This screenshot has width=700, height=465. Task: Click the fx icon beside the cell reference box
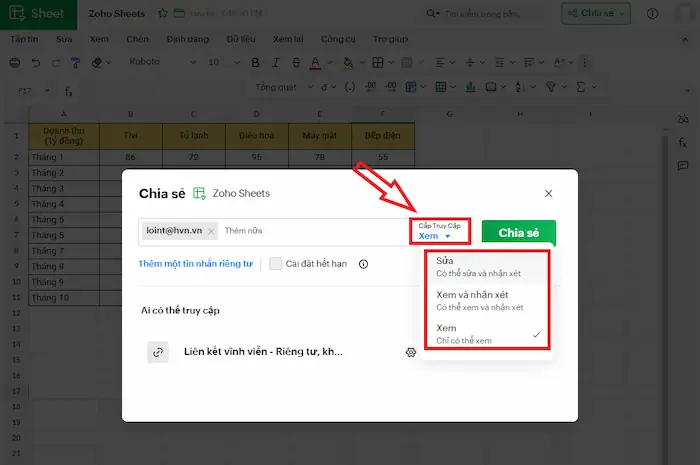[x=68, y=91]
